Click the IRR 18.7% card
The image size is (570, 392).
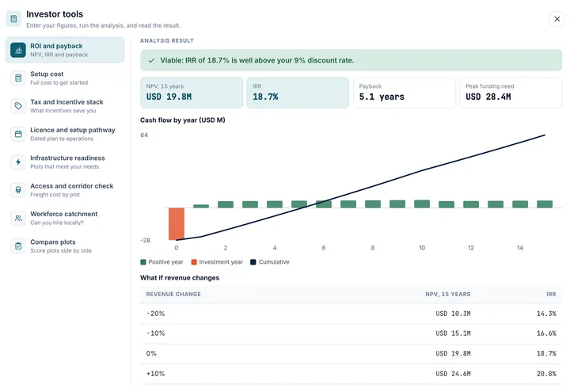[298, 93]
